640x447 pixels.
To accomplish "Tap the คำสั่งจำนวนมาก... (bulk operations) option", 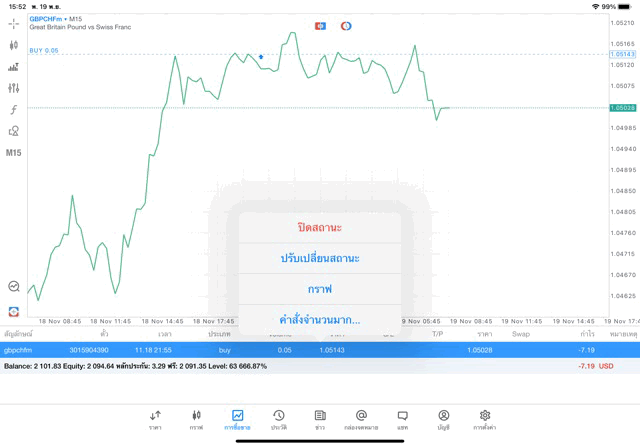I will [320, 319].
